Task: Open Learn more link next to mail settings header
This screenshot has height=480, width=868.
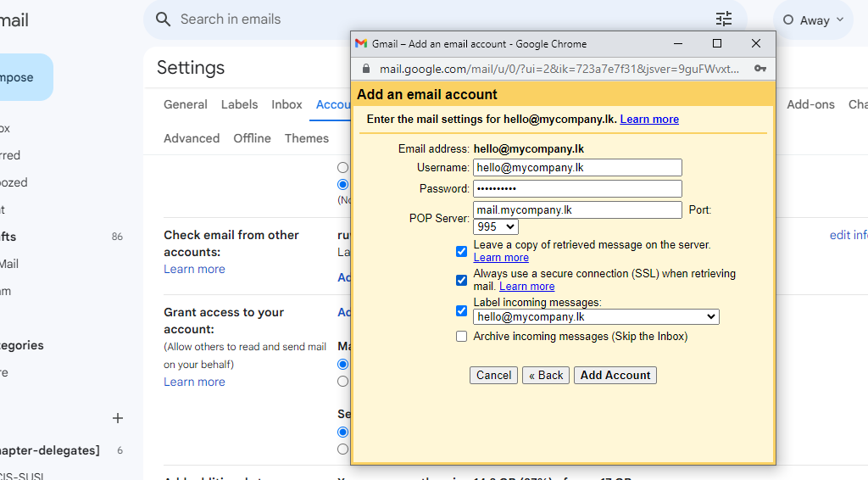Action: [x=649, y=119]
